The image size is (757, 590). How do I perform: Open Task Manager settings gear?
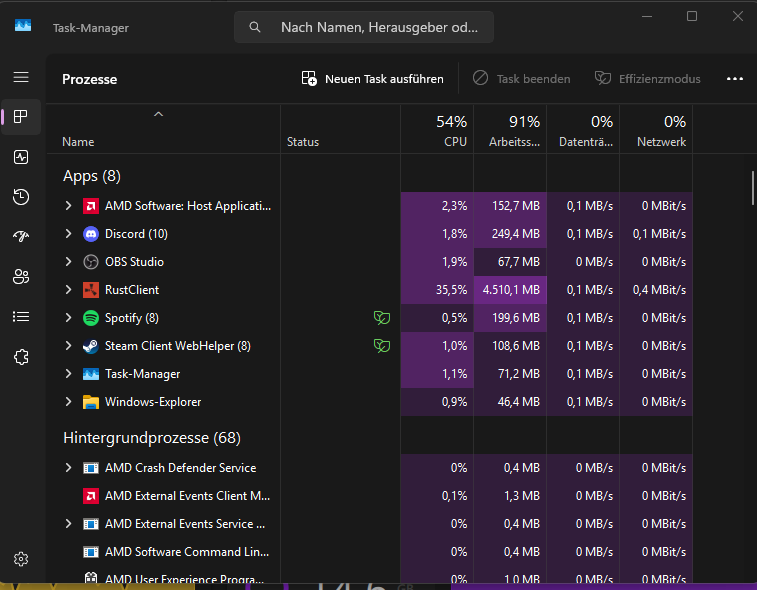(x=21, y=559)
